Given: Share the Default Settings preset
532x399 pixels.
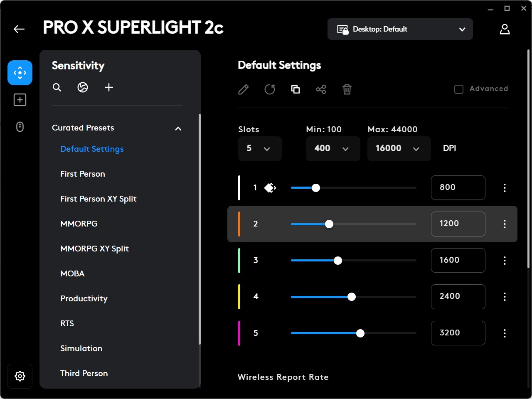Looking at the screenshot, I should click(321, 89).
